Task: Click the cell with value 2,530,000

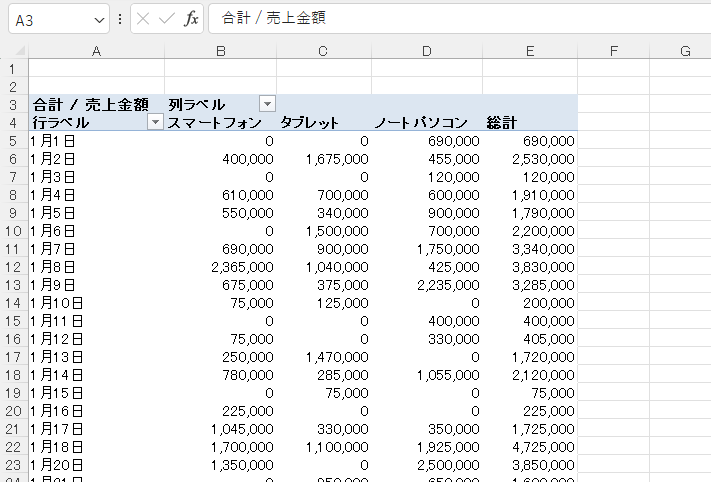Action: pyautogui.click(x=530, y=159)
